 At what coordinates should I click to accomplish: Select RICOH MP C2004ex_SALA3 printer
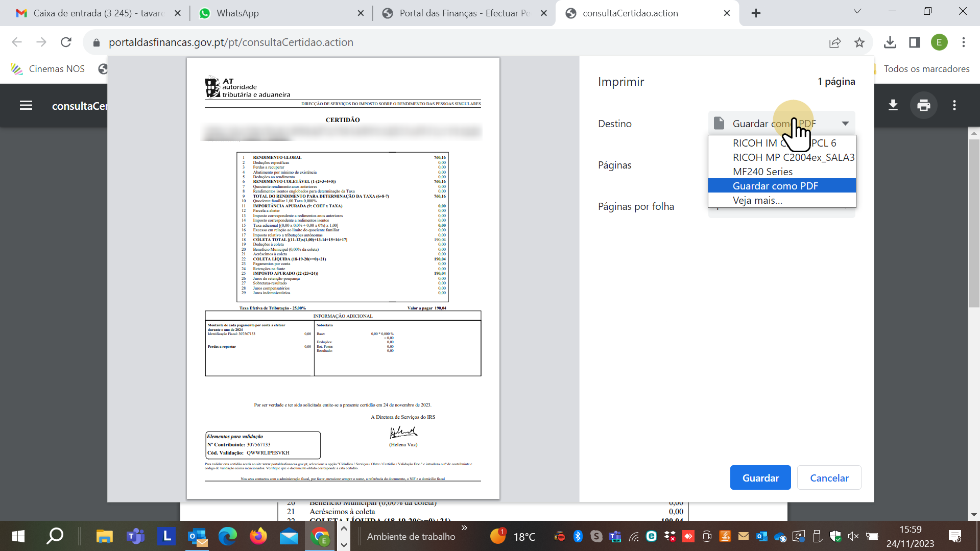(x=793, y=157)
